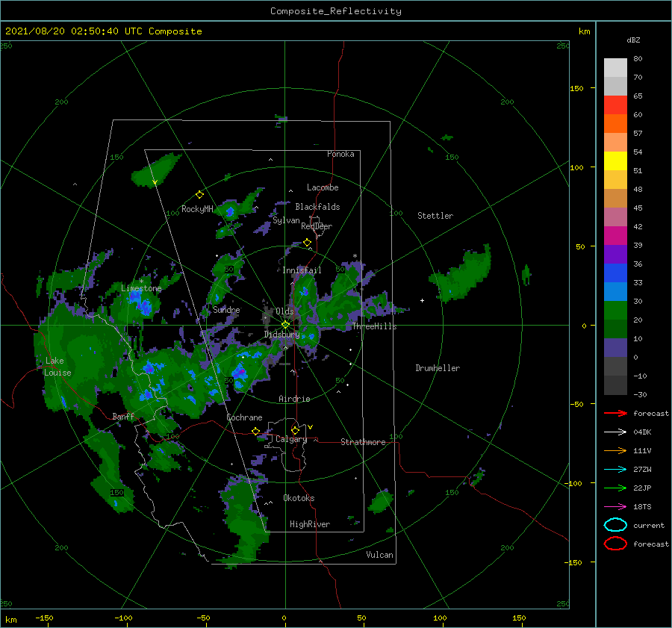This screenshot has height=628, width=672.
Task: Click the red forecast ellipse in legend
Action: [x=615, y=544]
